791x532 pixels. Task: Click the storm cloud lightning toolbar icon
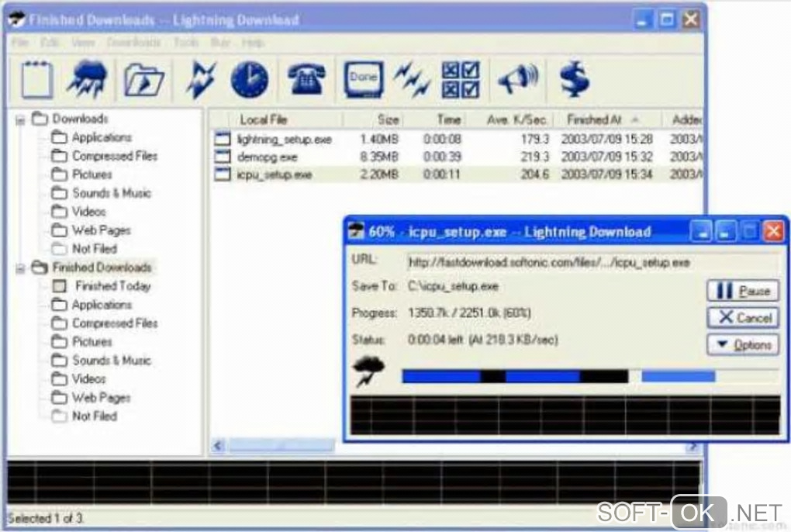point(88,79)
